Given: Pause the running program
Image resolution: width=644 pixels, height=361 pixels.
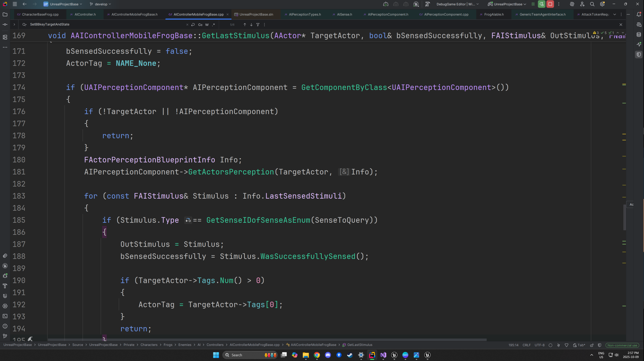Looking at the screenshot, I should [x=533, y=4].
